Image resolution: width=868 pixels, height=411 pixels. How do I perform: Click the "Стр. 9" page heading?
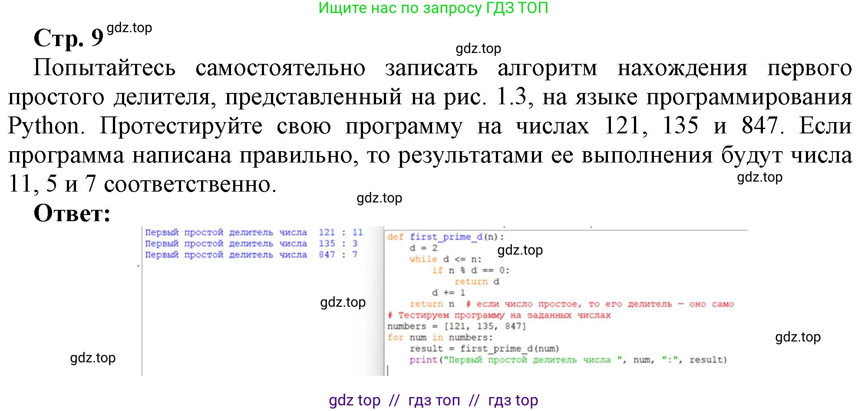pyautogui.click(x=68, y=38)
